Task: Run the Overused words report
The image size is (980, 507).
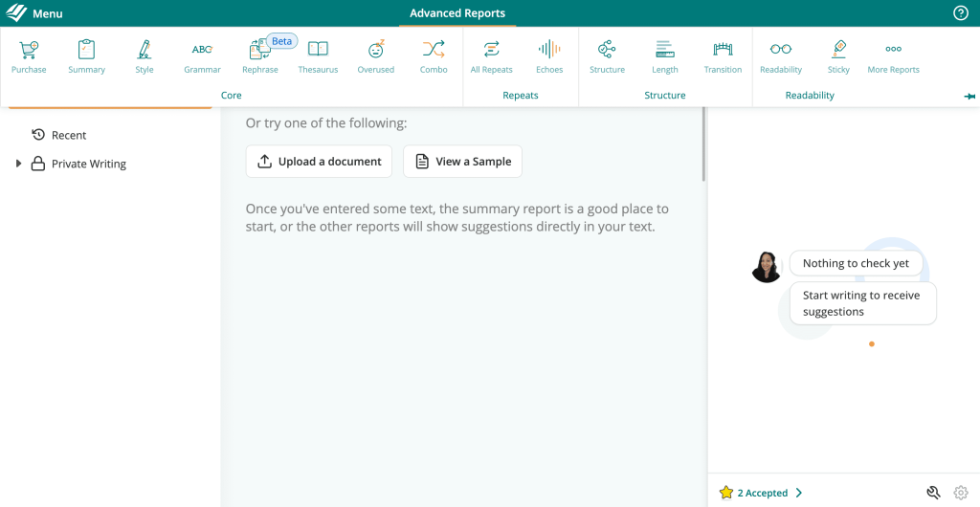Action: [x=375, y=56]
